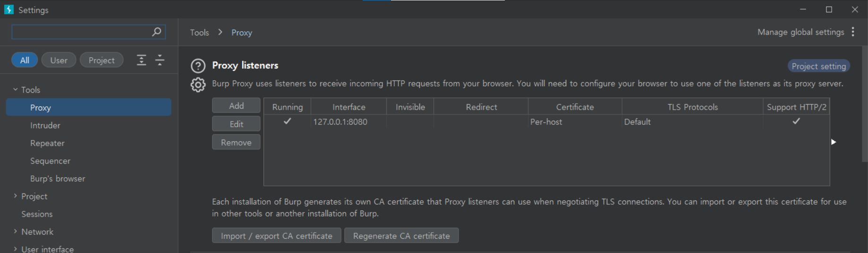868x253 pixels.
Task: Click the expand all sections icon
Action: [141, 60]
